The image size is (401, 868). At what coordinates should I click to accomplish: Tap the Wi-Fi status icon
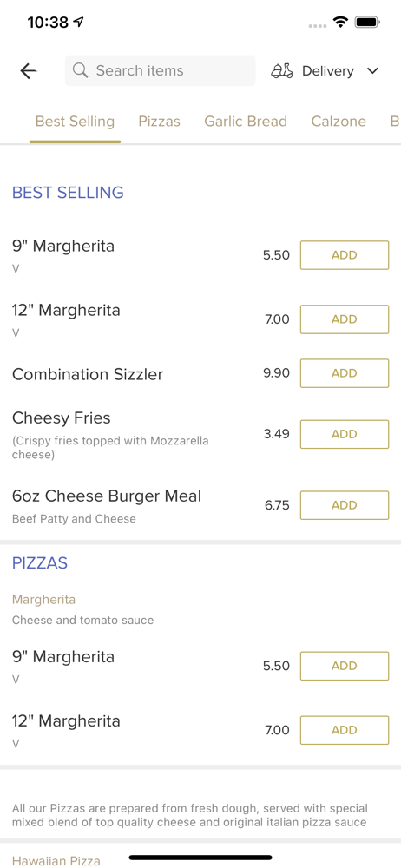tap(339, 23)
